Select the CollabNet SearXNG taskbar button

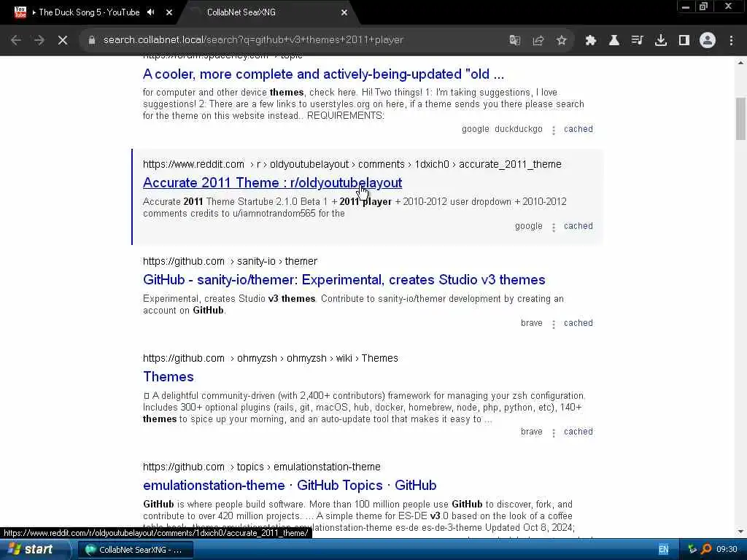[135, 550]
